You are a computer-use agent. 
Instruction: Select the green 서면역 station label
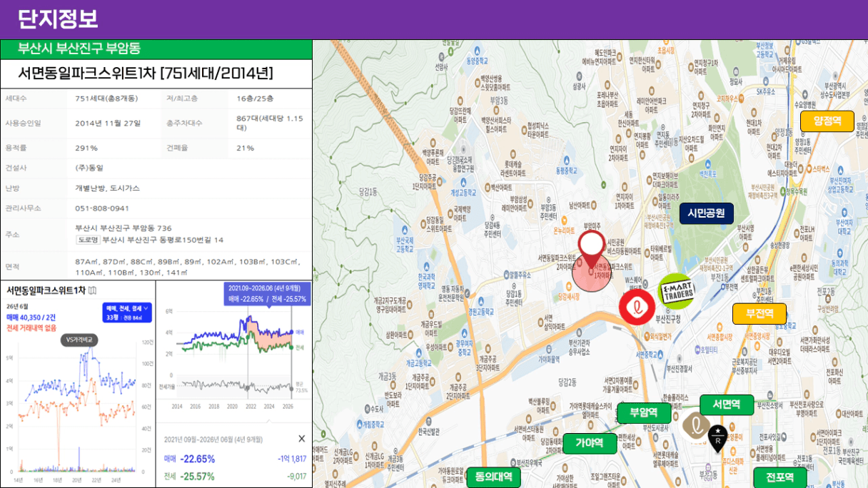(x=727, y=405)
